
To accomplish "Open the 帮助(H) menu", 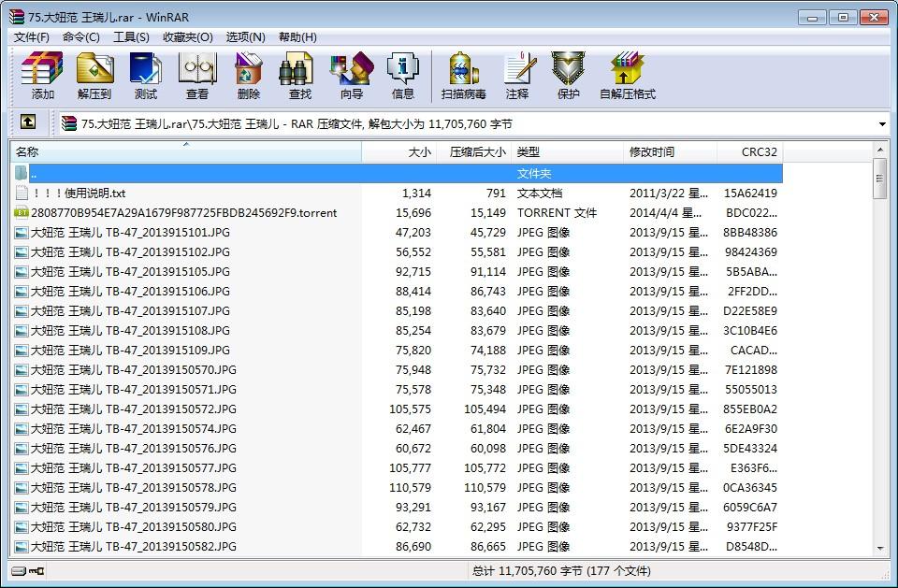I will pos(297,37).
